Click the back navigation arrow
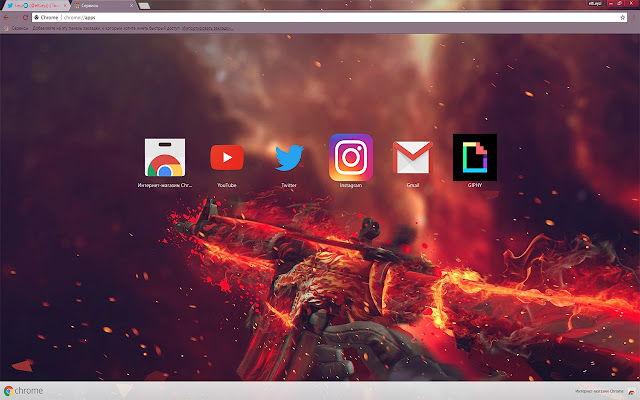This screenshot has width=640, height=400. pyautogui.click(x=6, y=18)
